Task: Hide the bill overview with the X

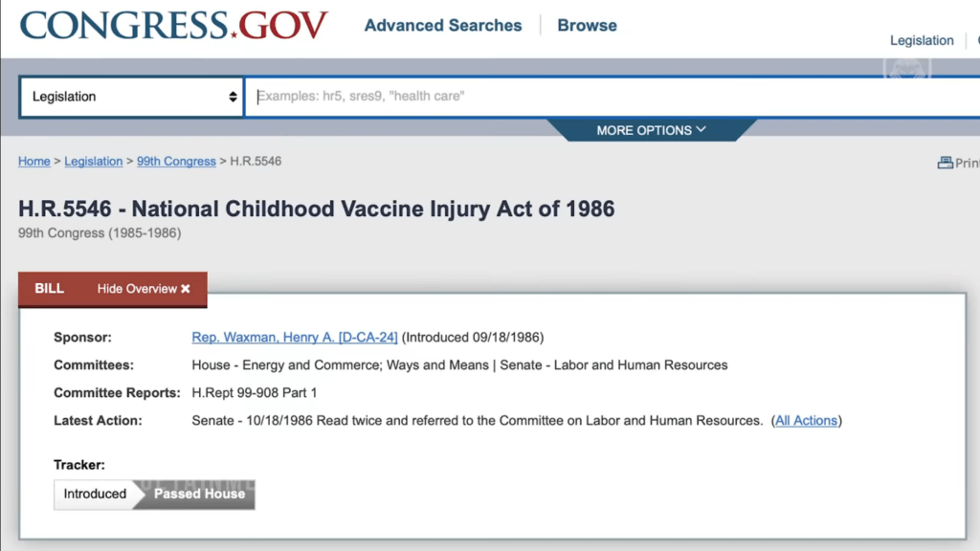Action: pos(186,289)
